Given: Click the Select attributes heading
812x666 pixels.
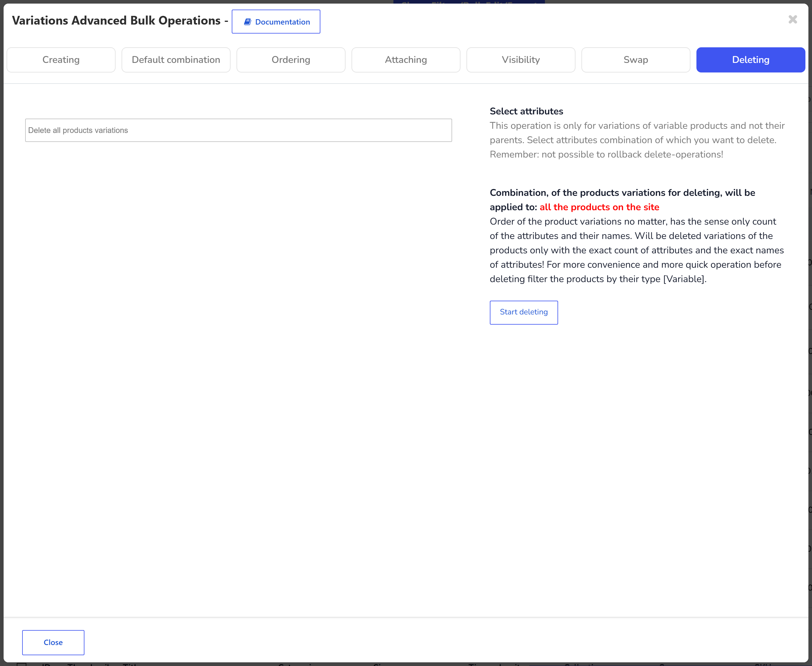Looking at the screenshot, I should [526, 111].
